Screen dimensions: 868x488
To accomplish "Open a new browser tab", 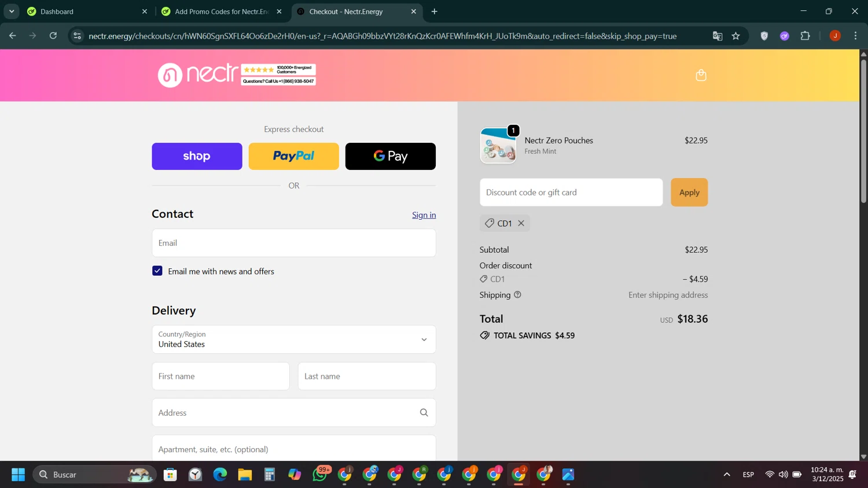I will (435, 12).
